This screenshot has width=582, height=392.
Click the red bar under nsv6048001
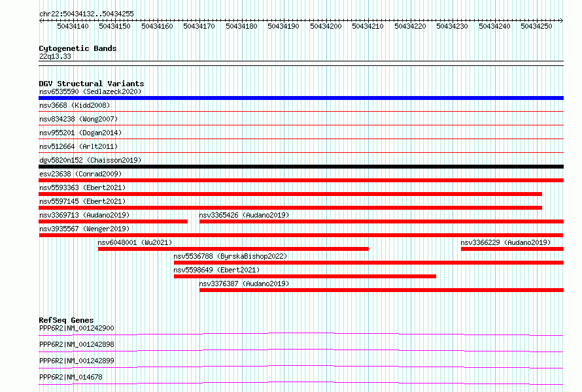coord(233,249)
